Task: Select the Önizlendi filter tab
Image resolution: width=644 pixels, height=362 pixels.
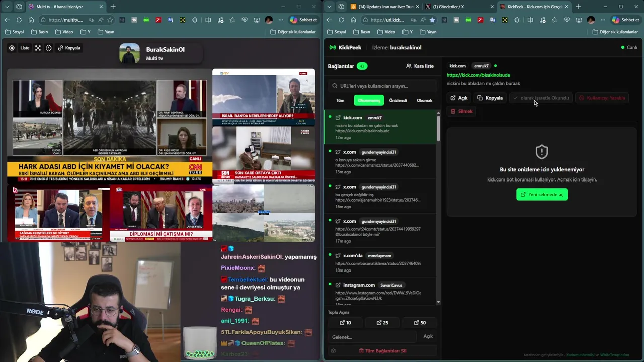Action: pyautogui.click(x=397, y=100)
